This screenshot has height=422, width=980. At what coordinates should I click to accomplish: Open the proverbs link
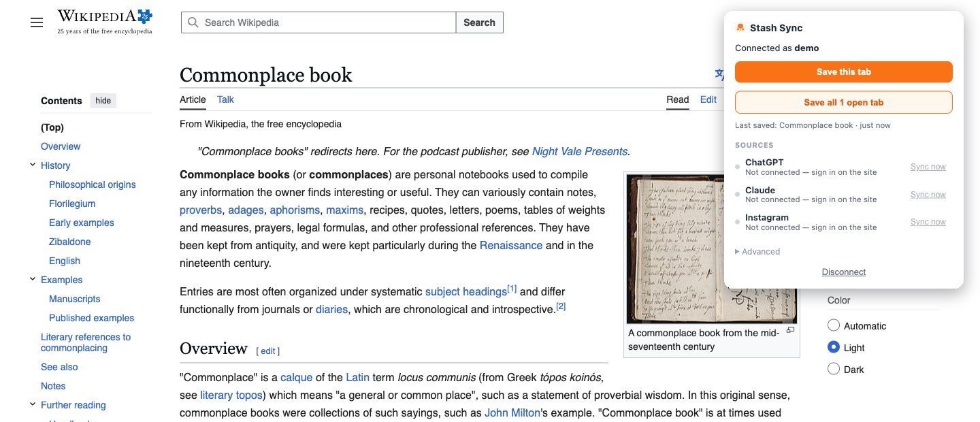click(201, 210)
